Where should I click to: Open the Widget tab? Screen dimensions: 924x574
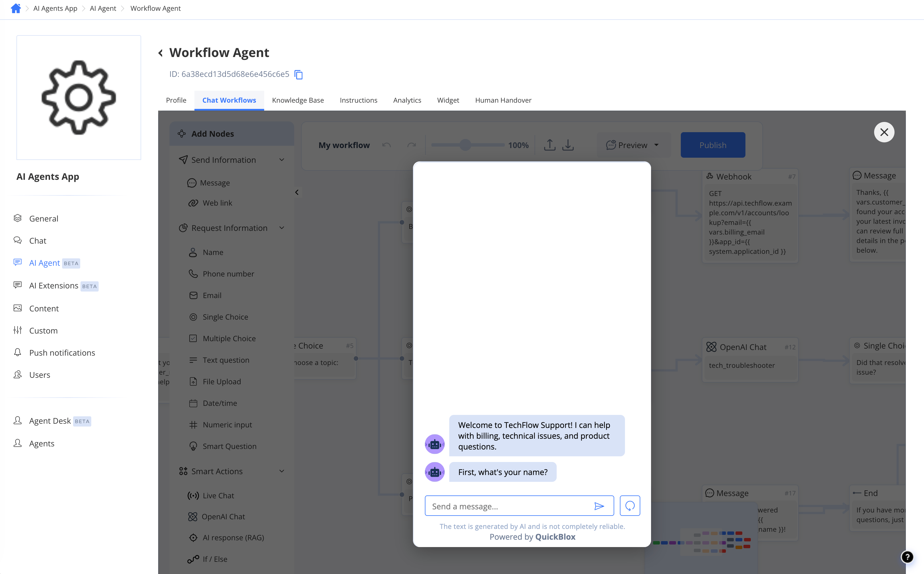tap(448, 100)
